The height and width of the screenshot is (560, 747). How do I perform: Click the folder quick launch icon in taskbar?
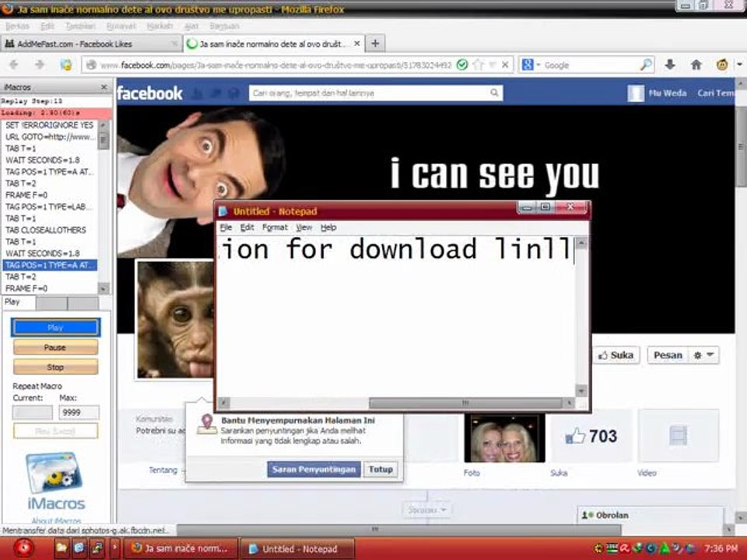click(x=61, y=548)
